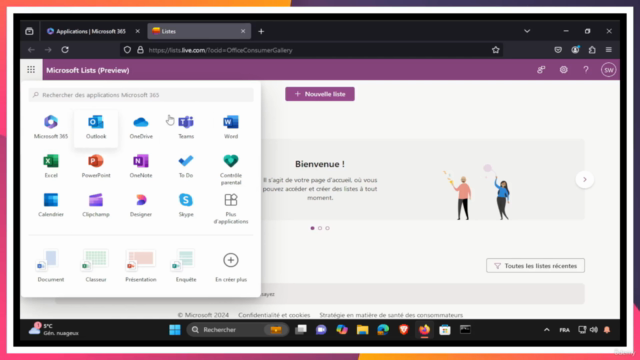Open the browser hamburger menu
The image size is (640, 360).
[609, 50]
